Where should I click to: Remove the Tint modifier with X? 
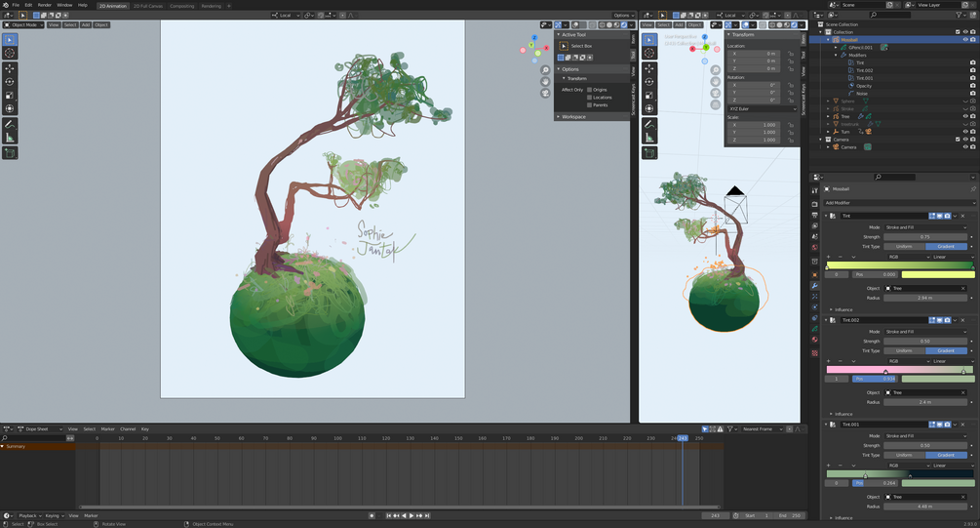coord(963,216)
